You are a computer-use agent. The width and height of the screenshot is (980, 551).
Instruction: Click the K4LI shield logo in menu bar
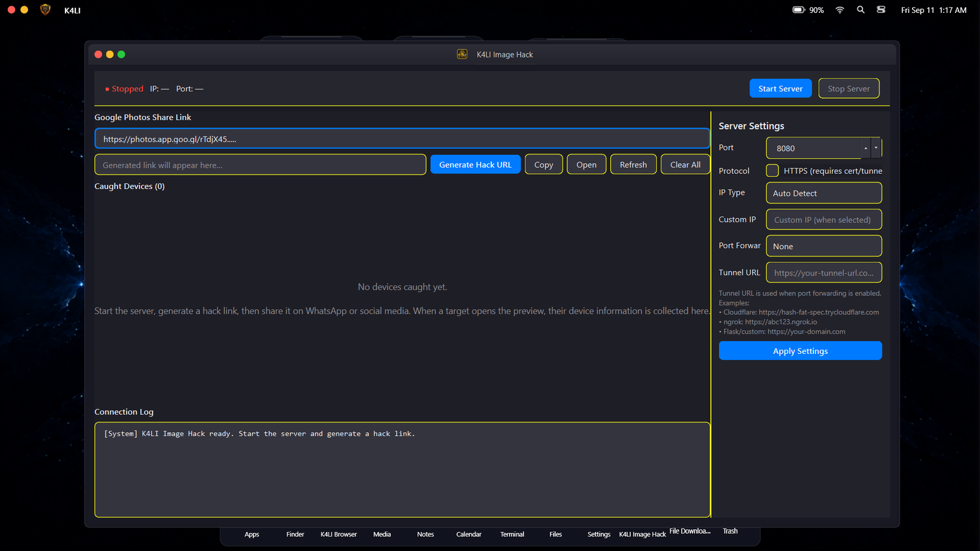tap(45, 10)
